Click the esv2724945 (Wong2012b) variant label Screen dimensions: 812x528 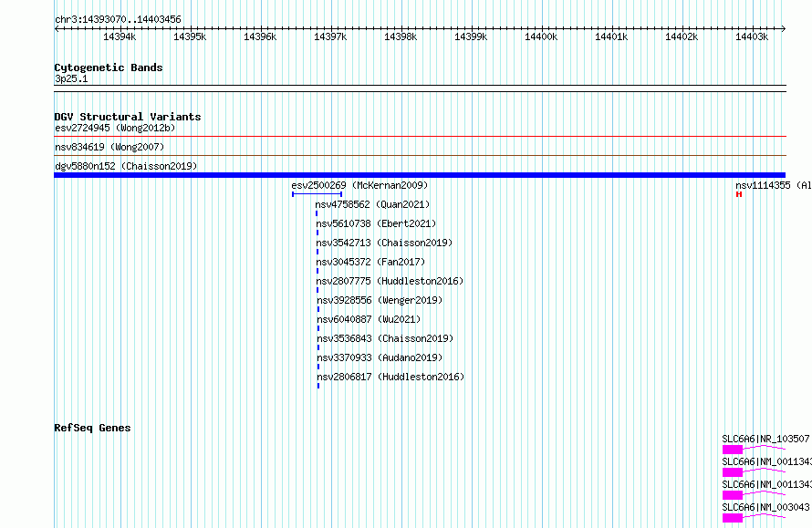[115, 128]
